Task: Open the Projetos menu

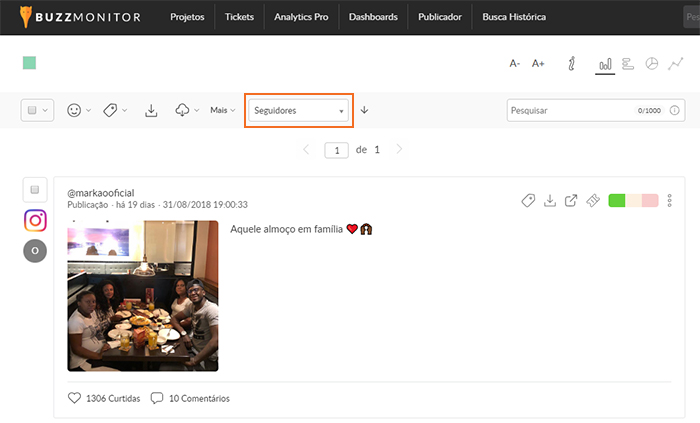Action: click(x=187, y=17)
